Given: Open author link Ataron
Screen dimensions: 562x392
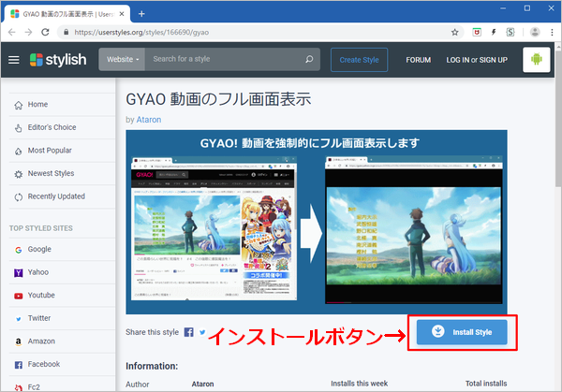Looking at the screenshot, I should click(x=149, y=120).
